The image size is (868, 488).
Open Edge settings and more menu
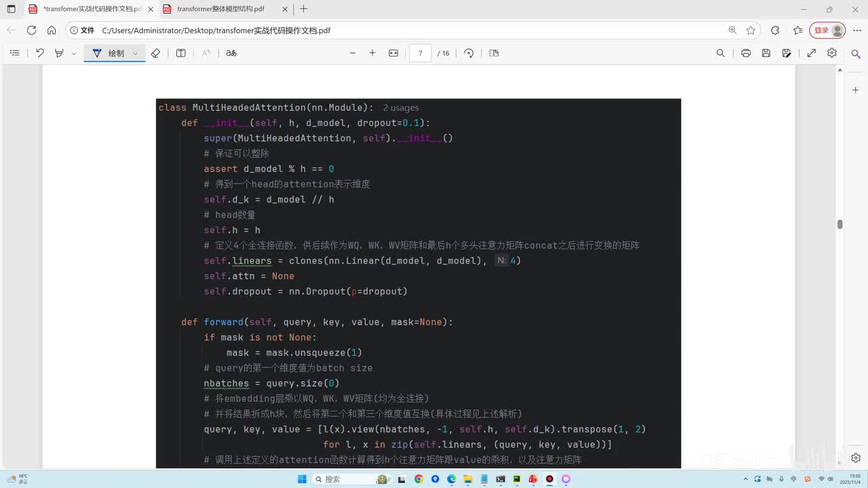point(856,30)
